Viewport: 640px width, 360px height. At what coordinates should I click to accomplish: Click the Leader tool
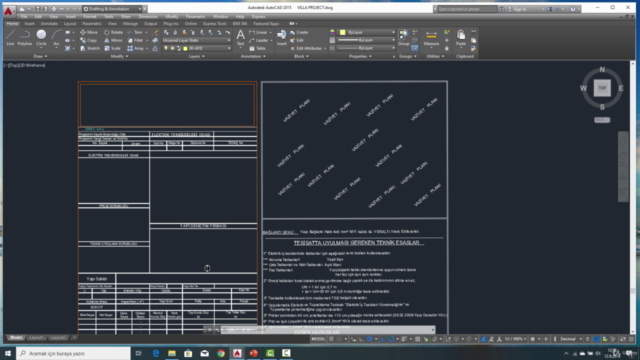tap(258, 40)
